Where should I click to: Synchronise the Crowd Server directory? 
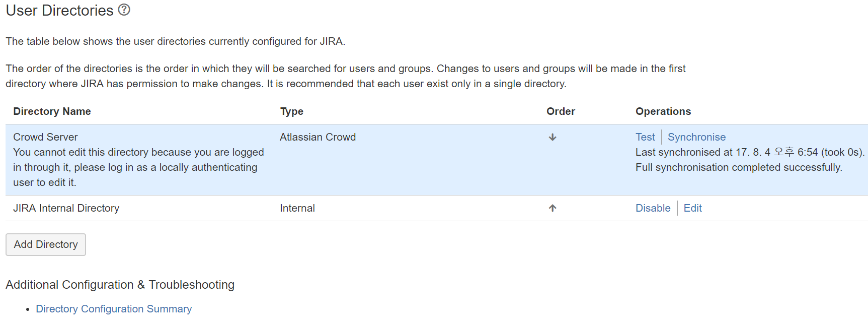coord(696,137)
